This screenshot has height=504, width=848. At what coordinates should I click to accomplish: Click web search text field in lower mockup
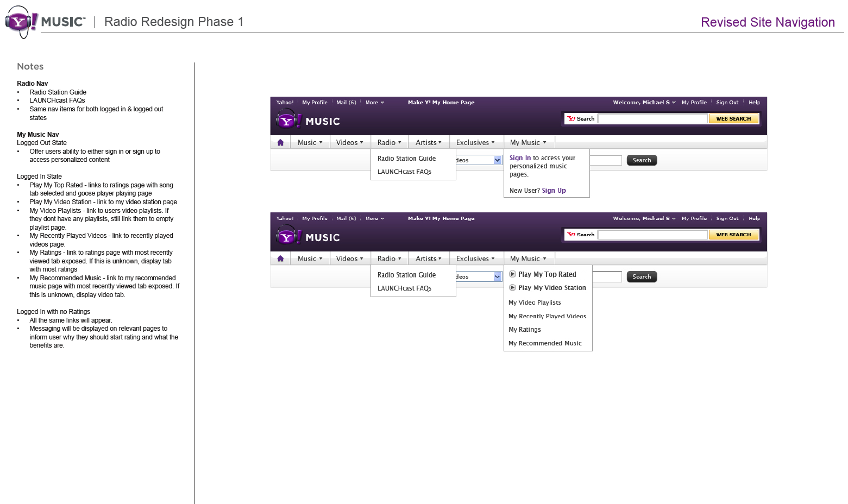[652, 235]
